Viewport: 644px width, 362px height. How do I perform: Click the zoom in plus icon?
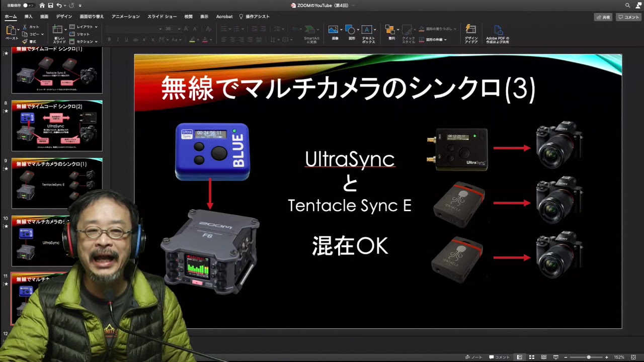607,357
